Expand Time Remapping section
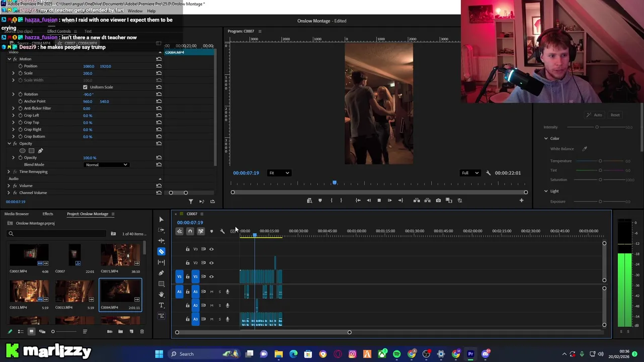 [x=9, y=171]
